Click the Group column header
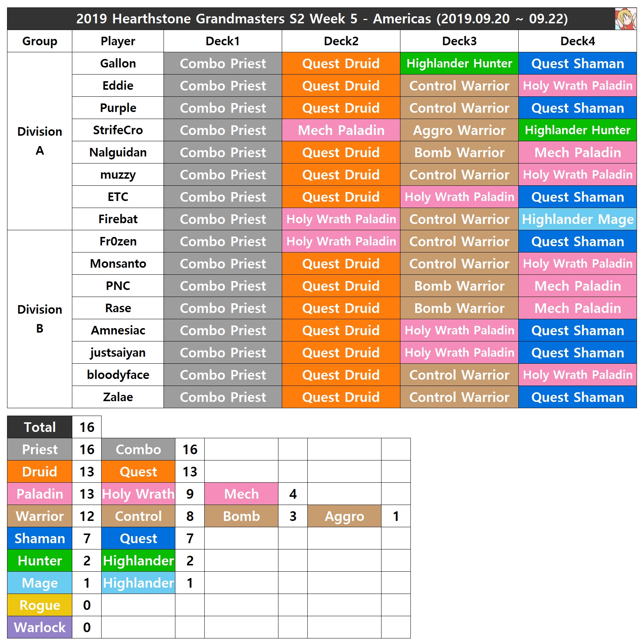 pyautogui.click(x=40, y=41)
